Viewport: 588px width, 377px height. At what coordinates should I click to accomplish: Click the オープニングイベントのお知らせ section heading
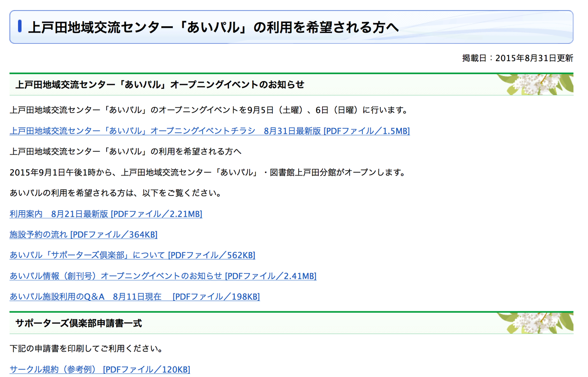tap(160, 85)
